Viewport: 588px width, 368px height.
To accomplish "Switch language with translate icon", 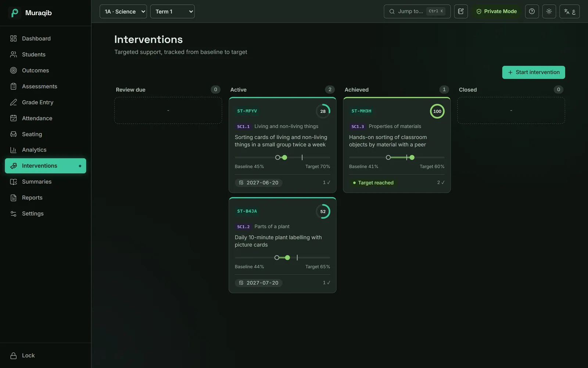I will tap(570, 11).
